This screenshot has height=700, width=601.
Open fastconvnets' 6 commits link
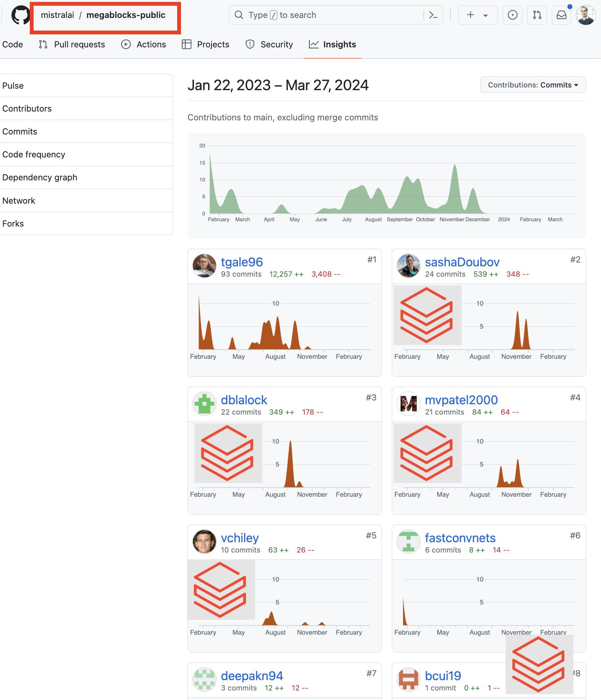pos(443,550)
